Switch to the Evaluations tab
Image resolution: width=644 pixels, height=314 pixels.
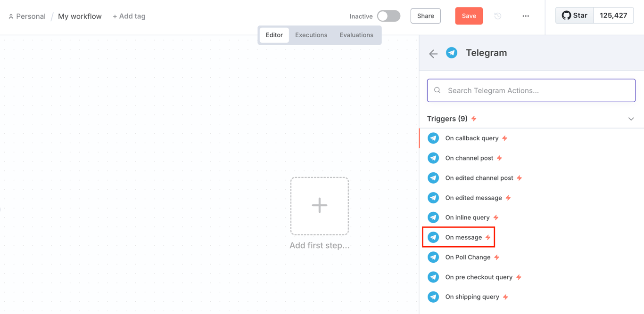pos(356,35)
